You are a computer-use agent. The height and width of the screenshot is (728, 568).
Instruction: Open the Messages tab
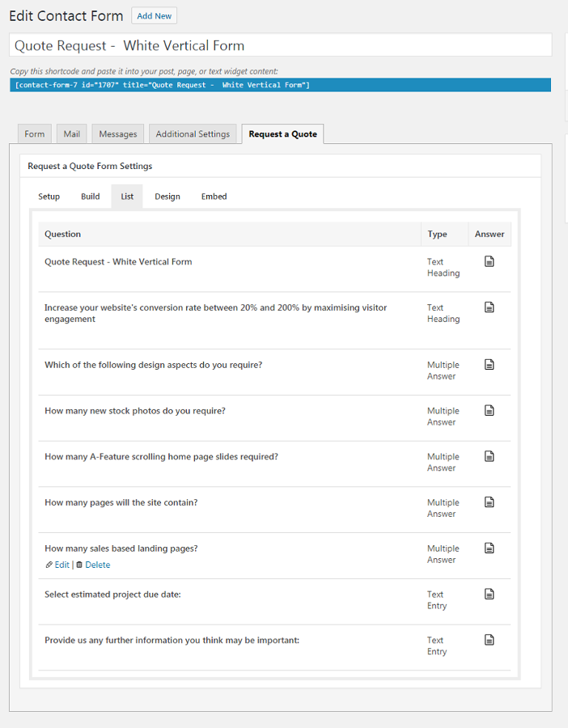(x=118, y=134)
